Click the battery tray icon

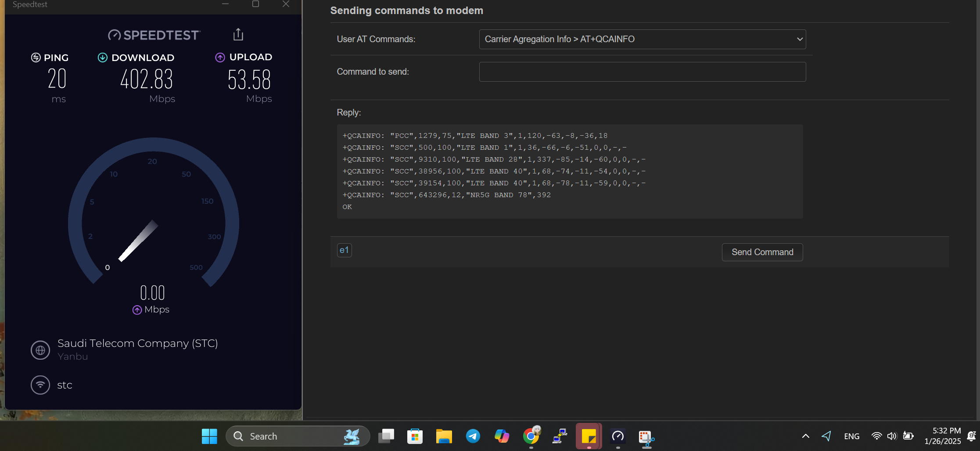(908, 436)
